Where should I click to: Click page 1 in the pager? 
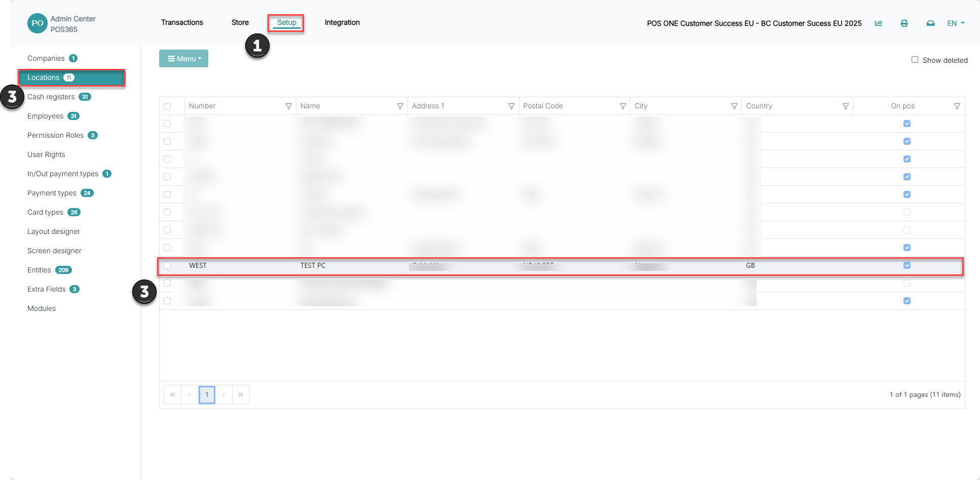point(207,394)
